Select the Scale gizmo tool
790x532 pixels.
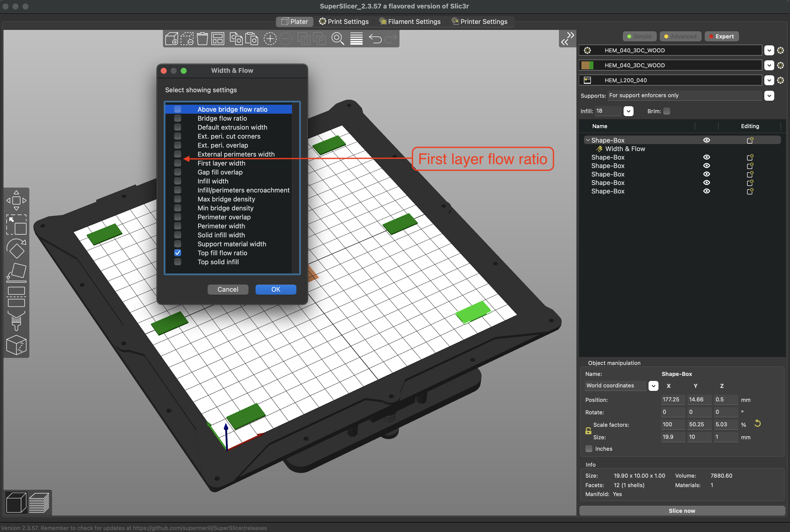pos(16,225)
